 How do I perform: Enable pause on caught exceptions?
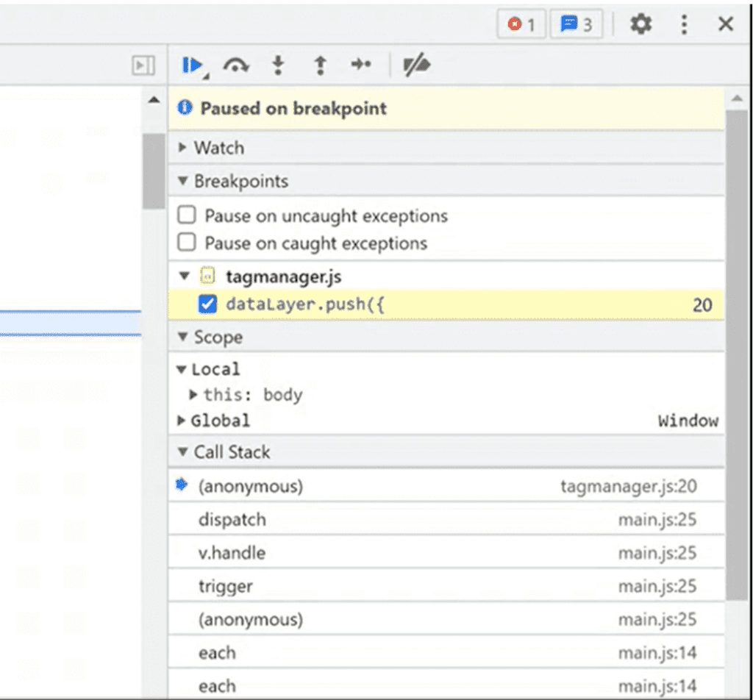coord(186,243)
